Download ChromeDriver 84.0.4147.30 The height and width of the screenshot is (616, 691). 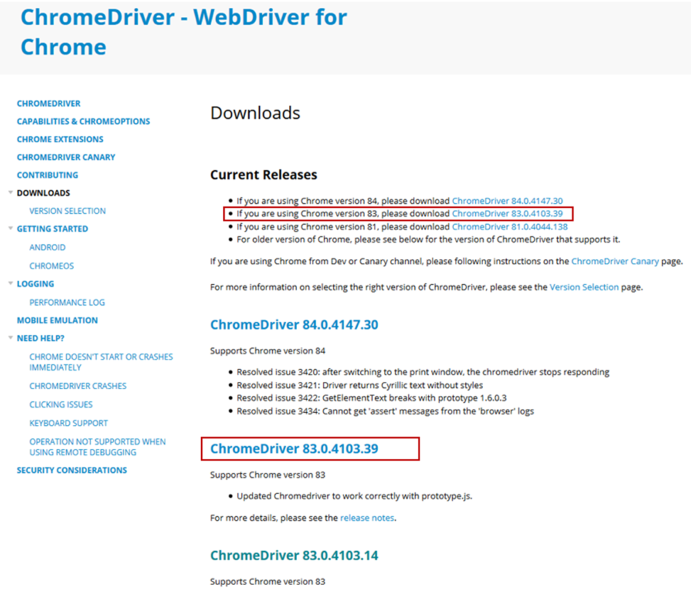coord(507,200)
